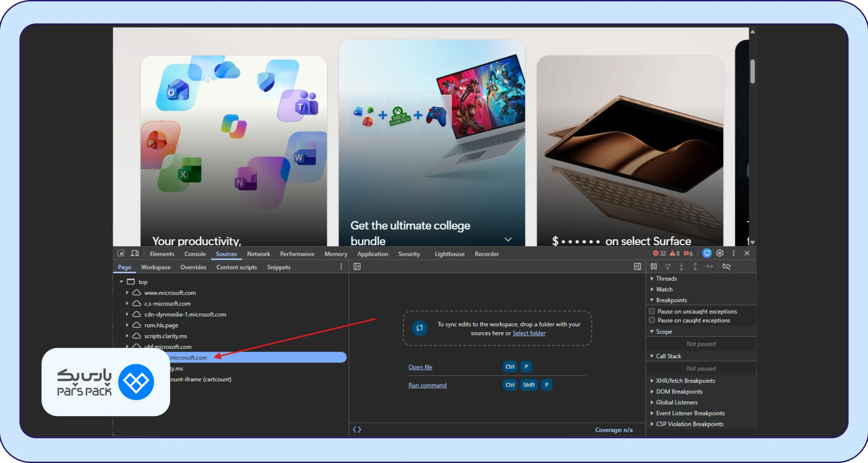868x463 pixels.
Task: Activate the inspect element picker icon
Action: pos(121,253)
